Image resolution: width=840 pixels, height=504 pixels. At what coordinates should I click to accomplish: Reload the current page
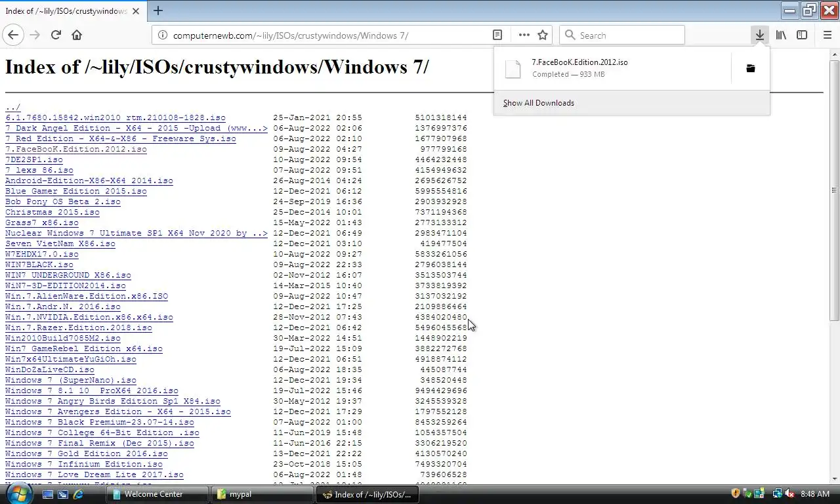coord(56,35)
